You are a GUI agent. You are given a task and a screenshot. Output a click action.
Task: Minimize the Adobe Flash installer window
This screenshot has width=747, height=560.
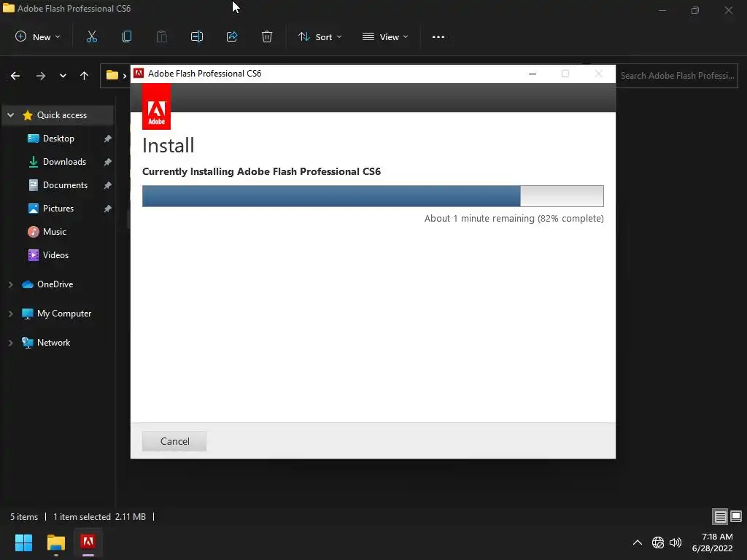[x=533, y=74]
